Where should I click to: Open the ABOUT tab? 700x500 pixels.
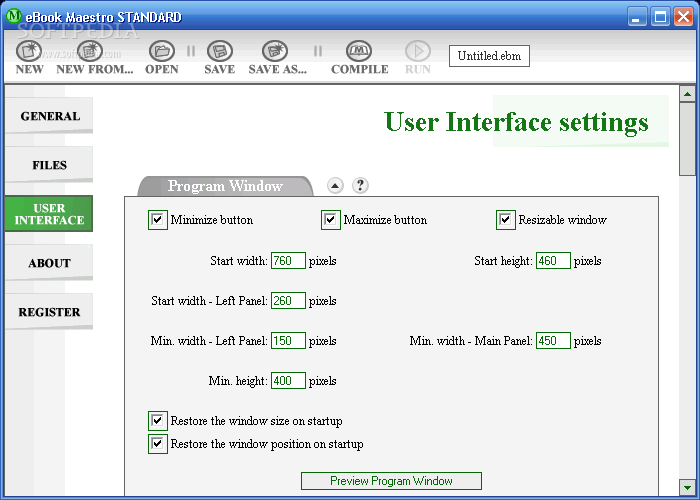50,263
